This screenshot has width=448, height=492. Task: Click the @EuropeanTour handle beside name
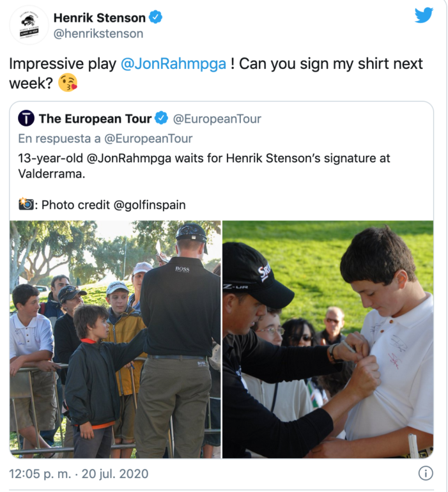coord(217,119)
